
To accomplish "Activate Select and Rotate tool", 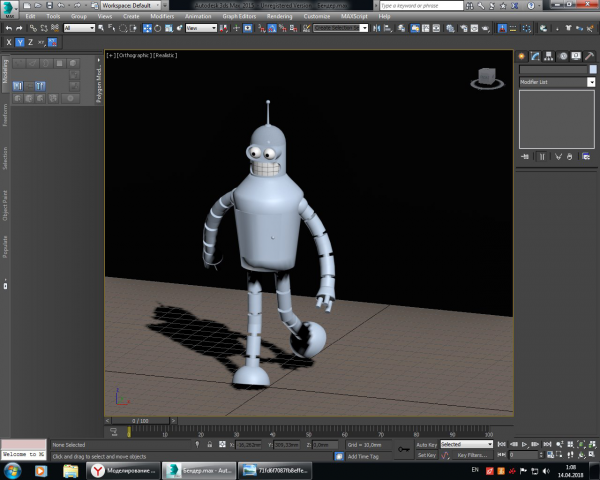I will (x=158, y=28).
